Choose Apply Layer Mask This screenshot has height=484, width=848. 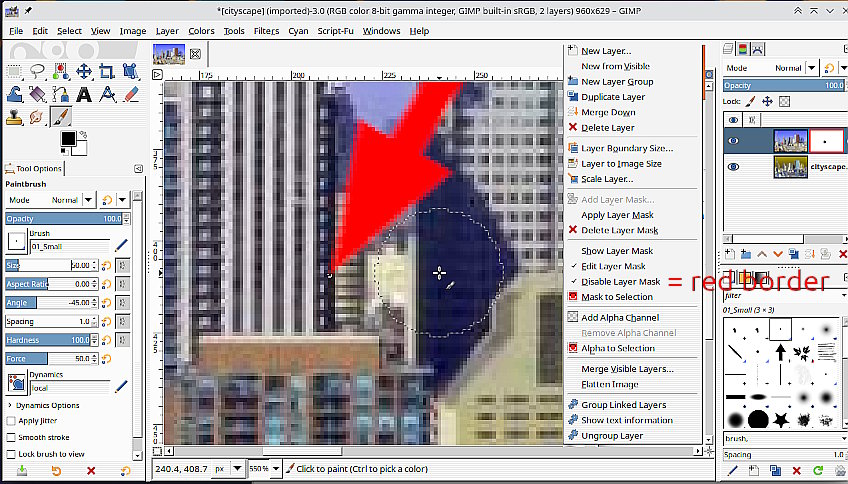617,215
